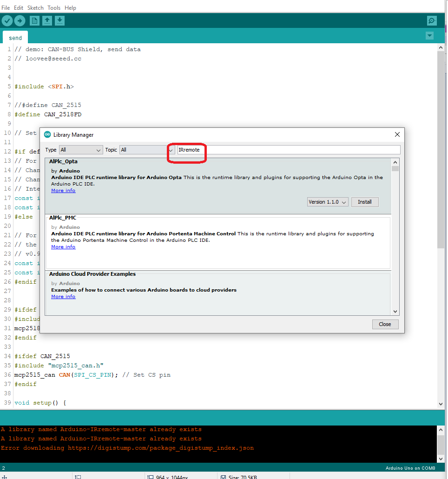Expand the Type filter dropdown

[81, 150]
